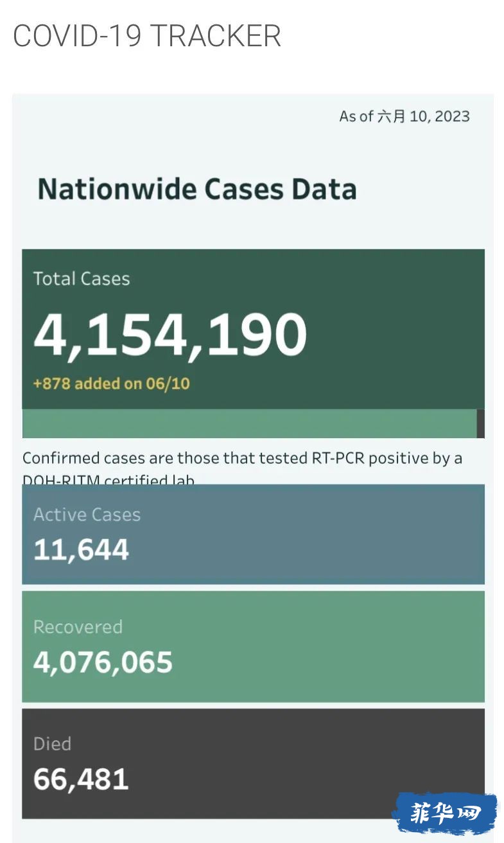The width and height of the screenshot is (504, 843).
Task: Click the Active Cases label text
Action: point(87,515)
